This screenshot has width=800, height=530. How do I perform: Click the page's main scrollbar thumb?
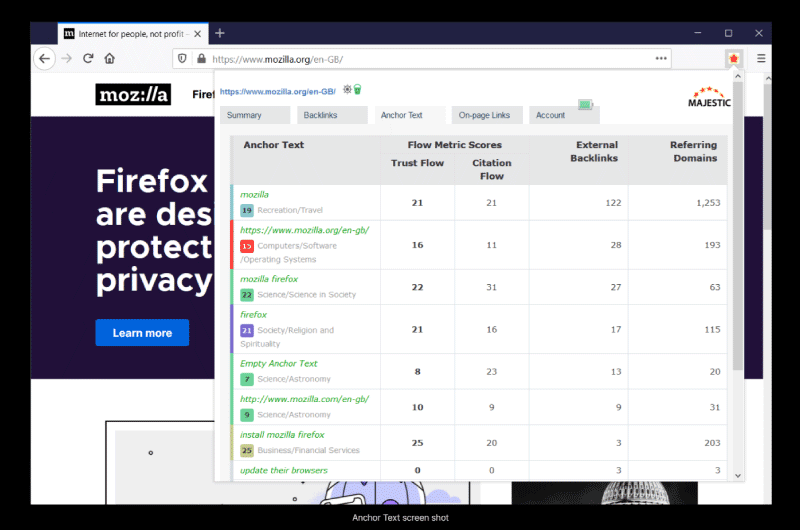(x=767, y=158)
